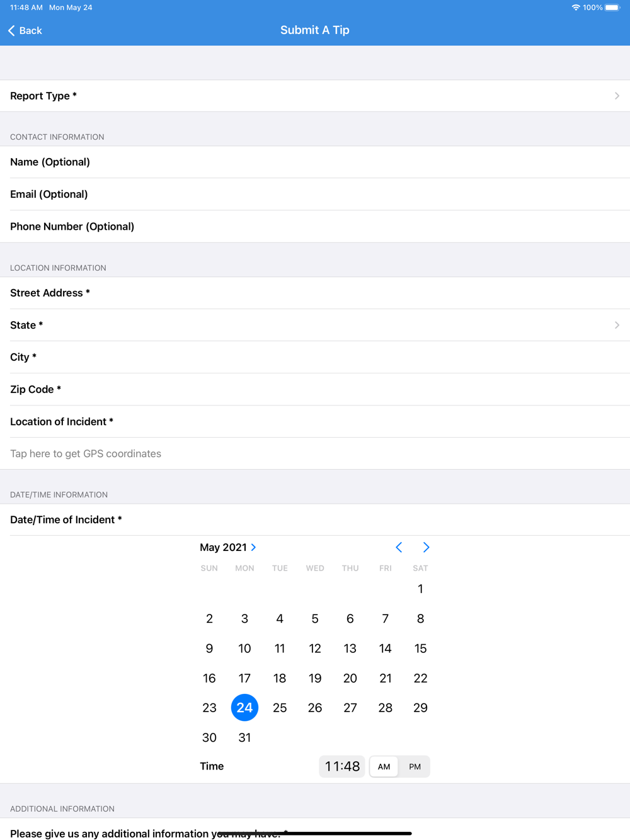Viewport: 630px width, 840px height.
Task: Select May 5 on the calendar
Action: point(315,618)
